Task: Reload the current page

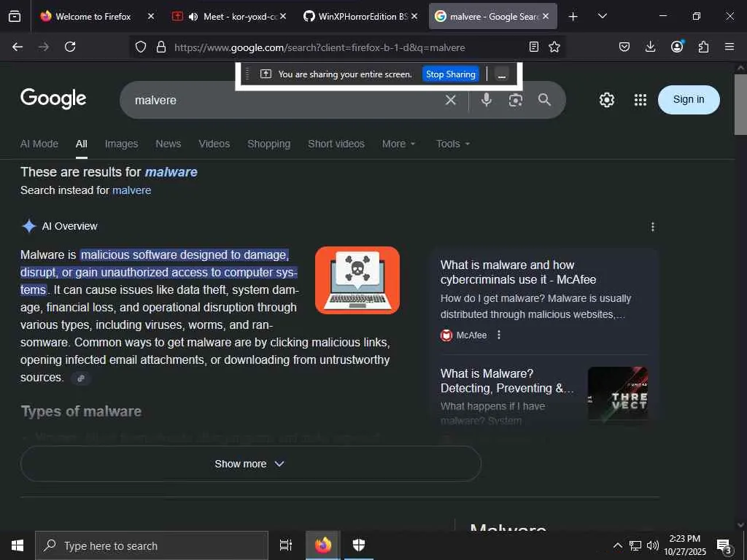Action: point(70,47)
